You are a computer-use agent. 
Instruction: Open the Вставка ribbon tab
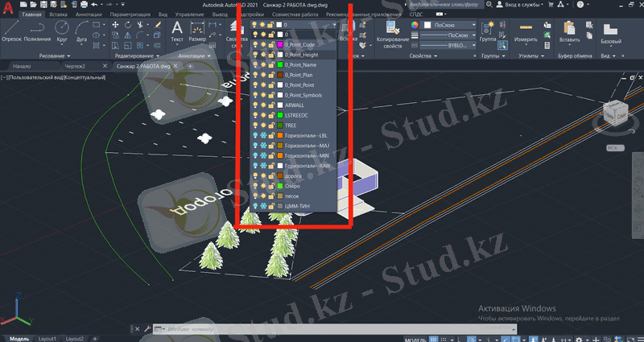[x=58, y=14]
